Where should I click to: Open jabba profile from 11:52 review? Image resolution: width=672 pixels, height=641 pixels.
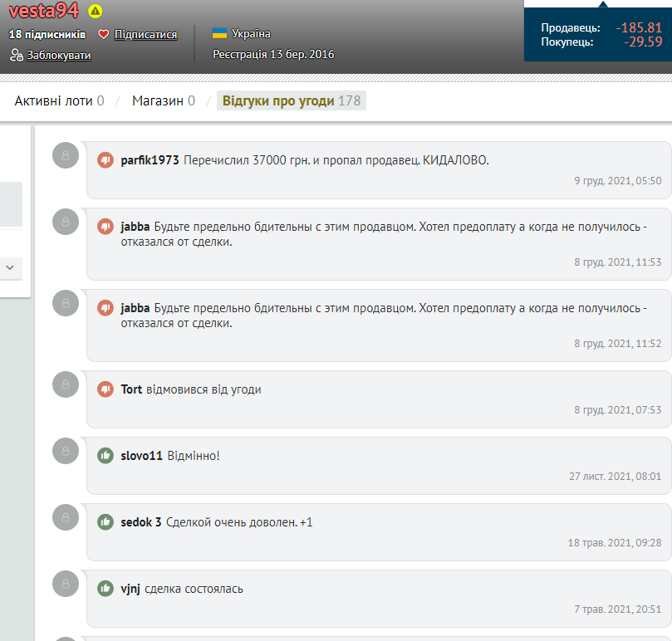click(x=135, y=308)
